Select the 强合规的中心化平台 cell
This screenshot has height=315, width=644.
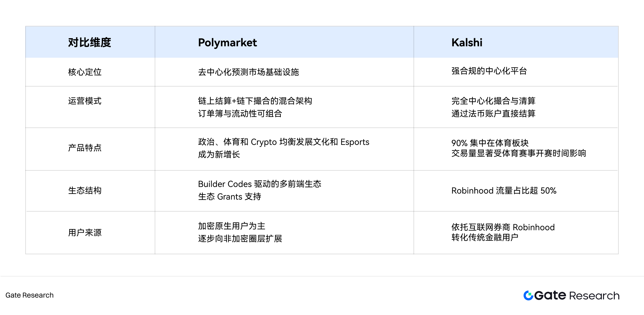[x=489, y=71]
